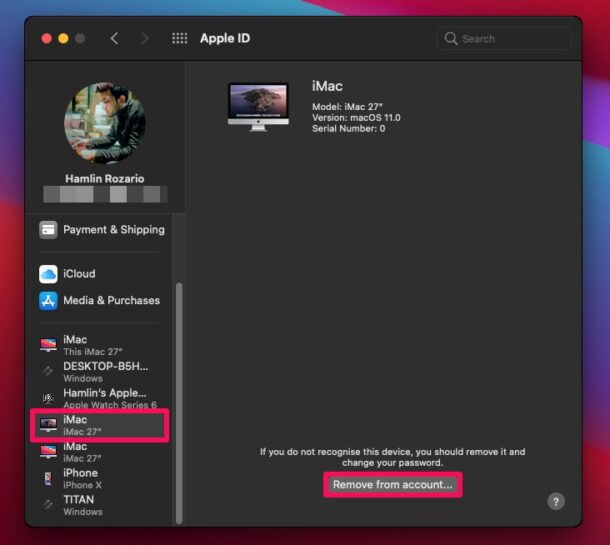Image resolution: width=610 pixels, height=545 pixels.
Task: Click DESKTOP-B5H Windows device icon
Action: click(48, 371)
